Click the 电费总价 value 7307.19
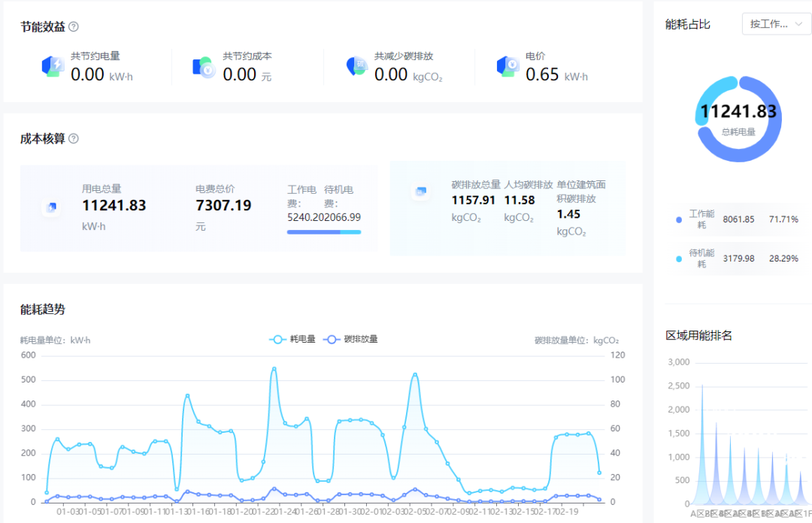The image size is (812, 523). [223, 206]
